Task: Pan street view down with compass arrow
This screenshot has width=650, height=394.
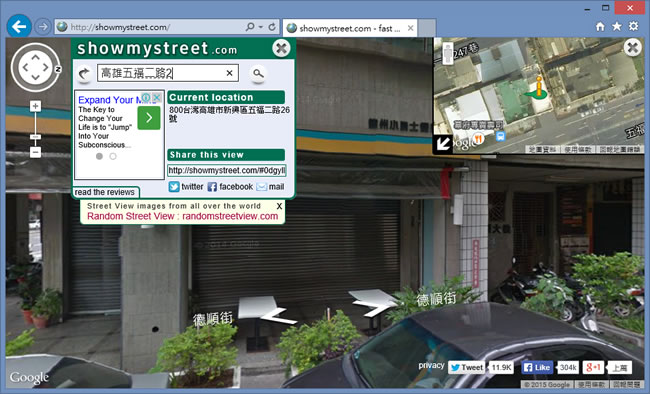Action: [x=35, y=78]
